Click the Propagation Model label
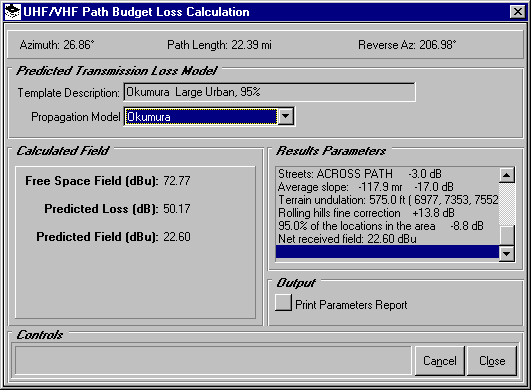531x390 pixels. (76, 117)
